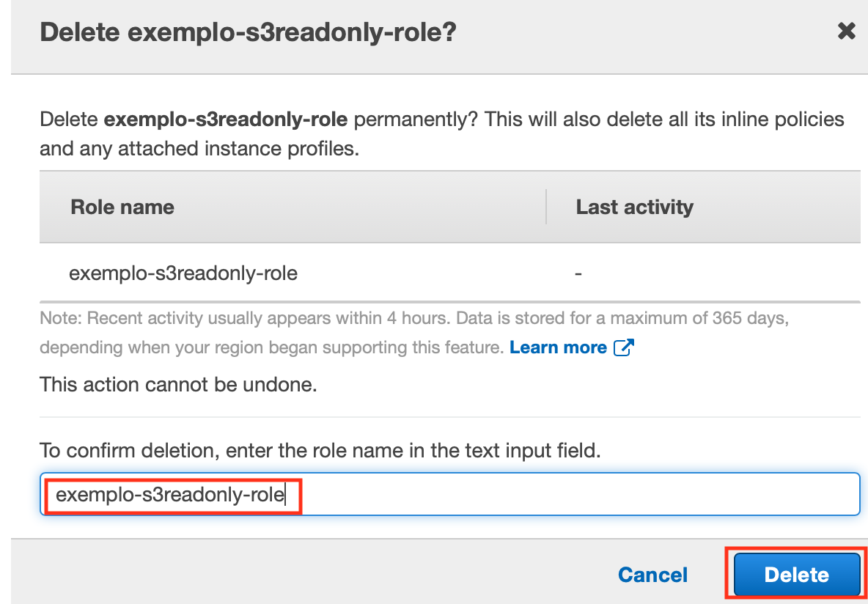Click the bold role name in warning text

(x=225, y=119)
